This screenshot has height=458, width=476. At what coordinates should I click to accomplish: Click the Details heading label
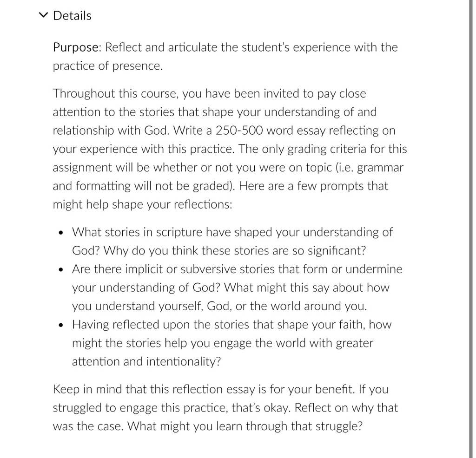point(72,15)
